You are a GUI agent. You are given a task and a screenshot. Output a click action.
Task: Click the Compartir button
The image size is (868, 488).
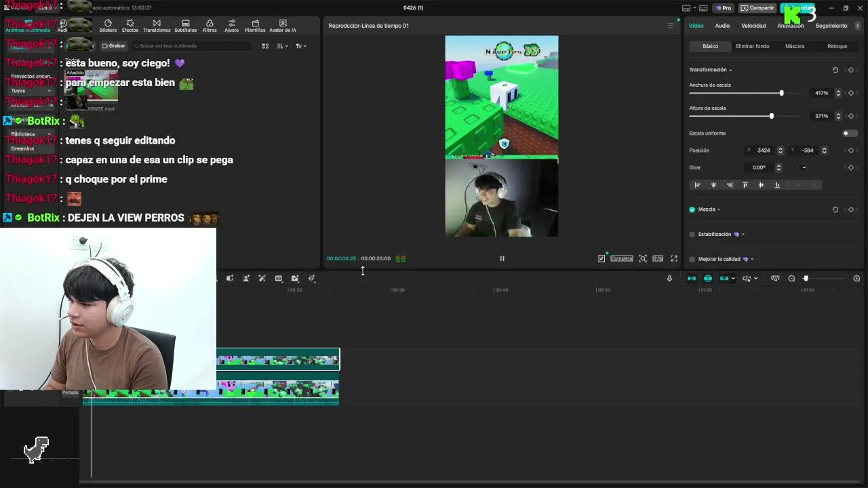tap(757, 8)
